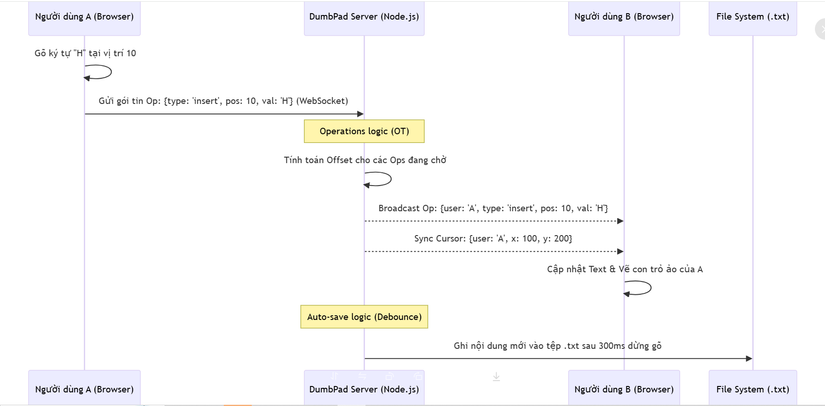The height and width of the screenshot is (406, 825).
Task: Select the top Người dùng A (Browser) box
Action: tap(84, 17)
